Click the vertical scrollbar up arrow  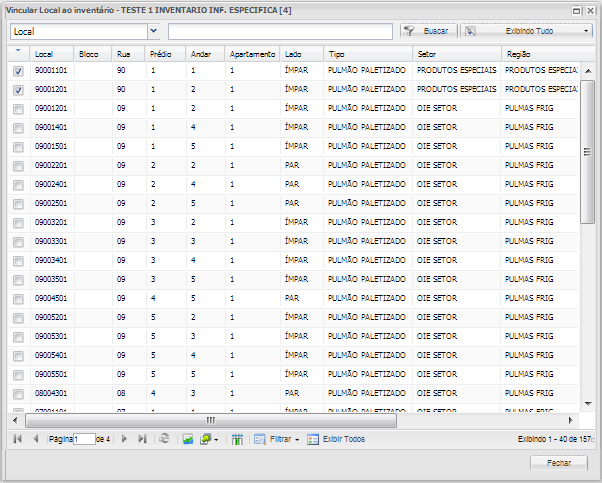(588, 71)
